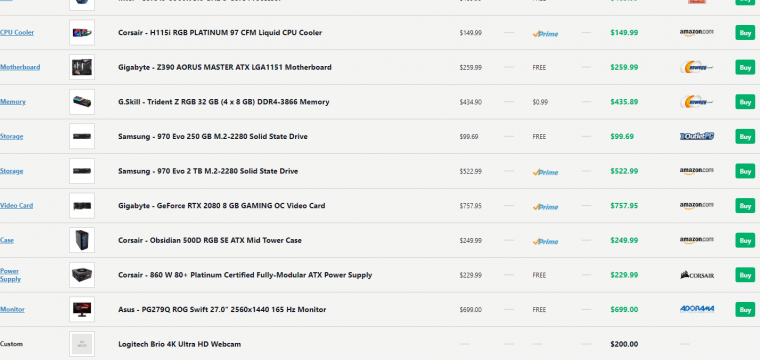This screenshot has height=360, width=760.
Task: Click the Corsair logo on Power Supply row
Action: pos(697,275)
